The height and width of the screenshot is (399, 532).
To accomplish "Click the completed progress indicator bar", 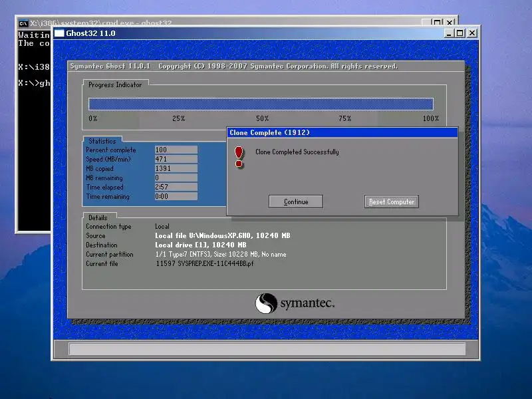I will (261, 104).
